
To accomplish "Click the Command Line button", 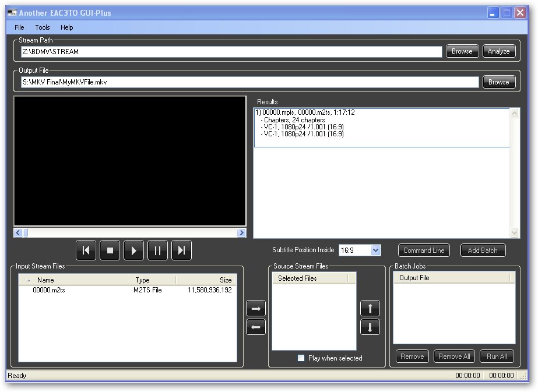I will click(424, 250).
